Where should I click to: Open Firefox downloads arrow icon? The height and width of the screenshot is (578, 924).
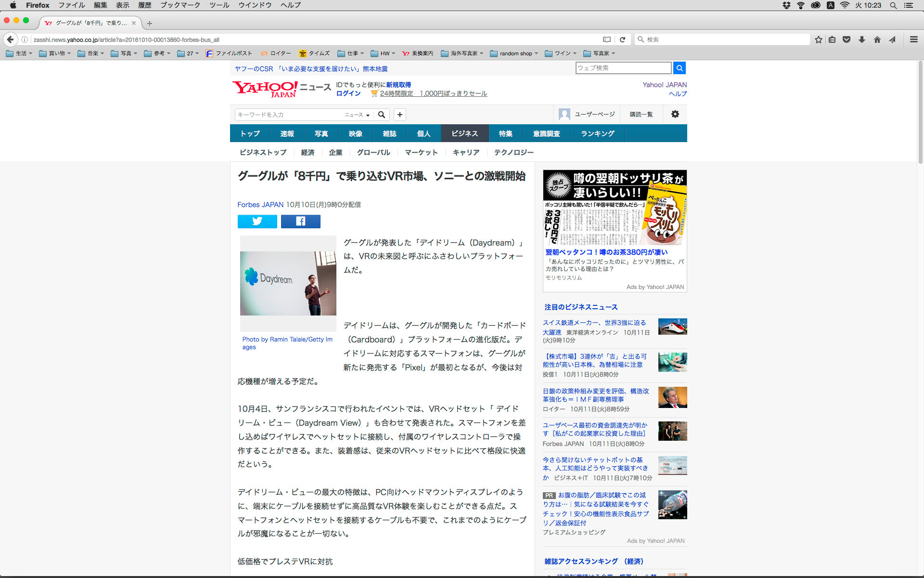tap(862, 39)
